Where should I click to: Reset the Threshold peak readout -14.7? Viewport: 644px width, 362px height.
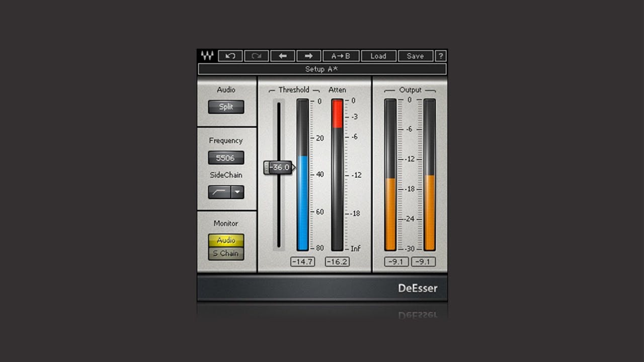pos(302,262)
